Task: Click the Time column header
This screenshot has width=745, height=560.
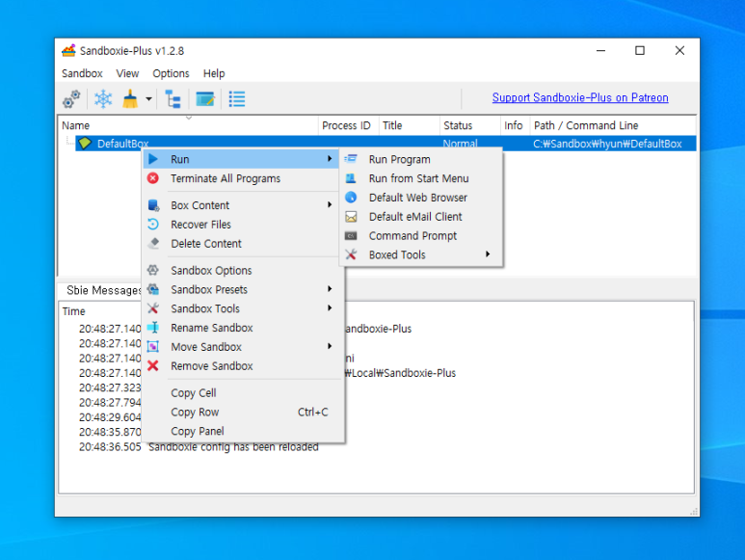Action: (x=73, y=311)
